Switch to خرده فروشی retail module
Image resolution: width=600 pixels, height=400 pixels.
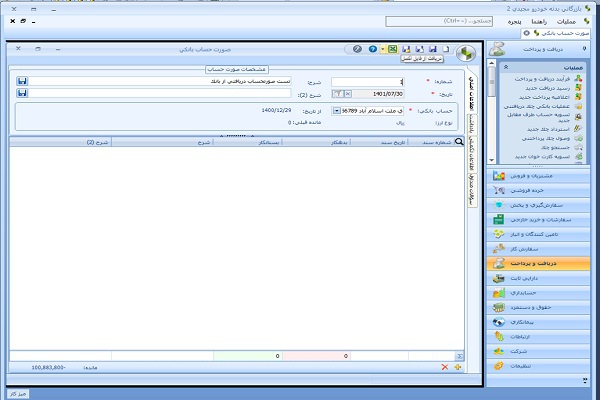click(538, 190)
